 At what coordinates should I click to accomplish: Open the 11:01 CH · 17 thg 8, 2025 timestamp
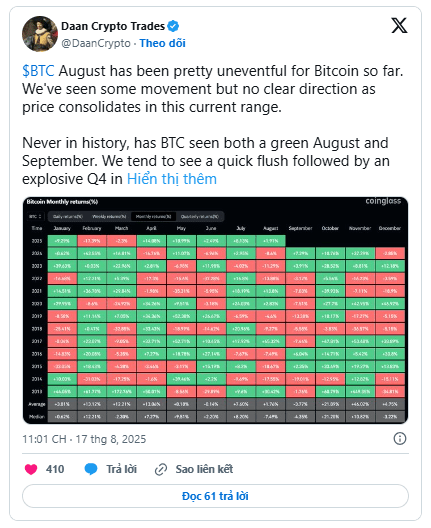84,439
